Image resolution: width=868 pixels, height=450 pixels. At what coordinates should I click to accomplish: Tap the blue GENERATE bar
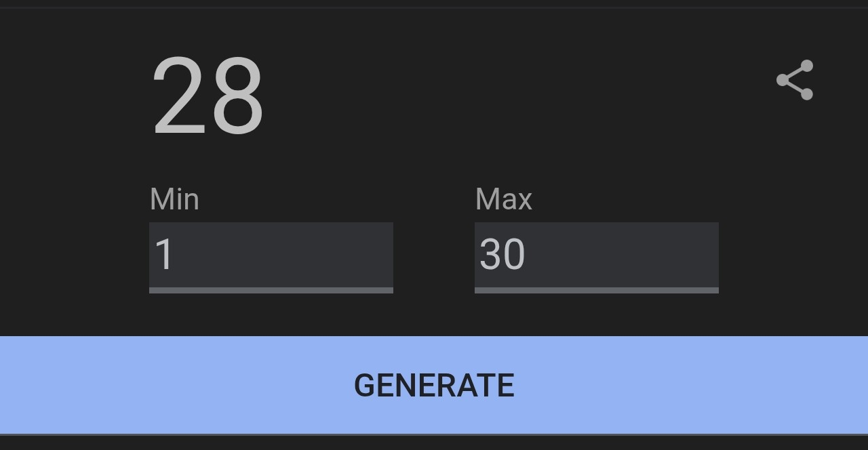click(434, 385)
